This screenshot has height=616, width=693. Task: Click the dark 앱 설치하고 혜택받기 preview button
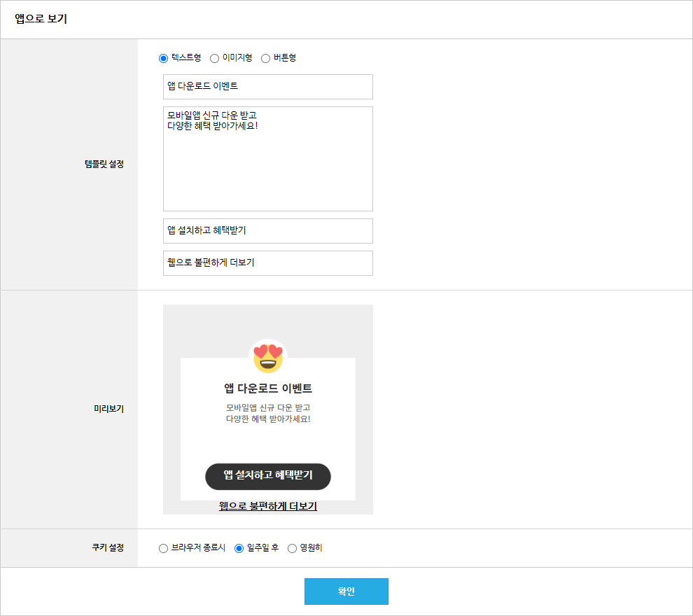tap(268, 477)
